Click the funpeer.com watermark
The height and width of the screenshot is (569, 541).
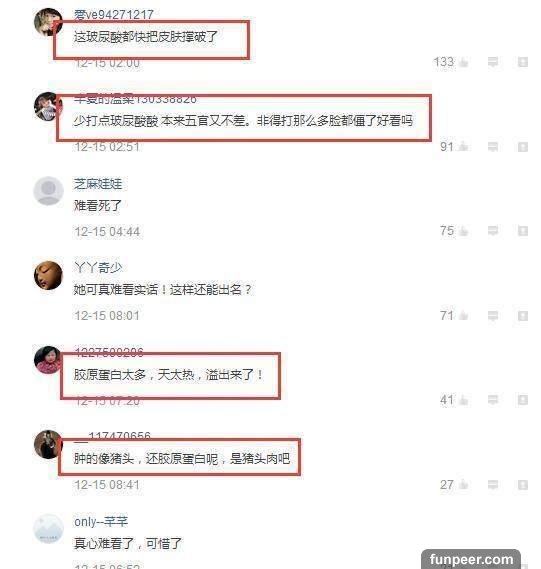471,559
